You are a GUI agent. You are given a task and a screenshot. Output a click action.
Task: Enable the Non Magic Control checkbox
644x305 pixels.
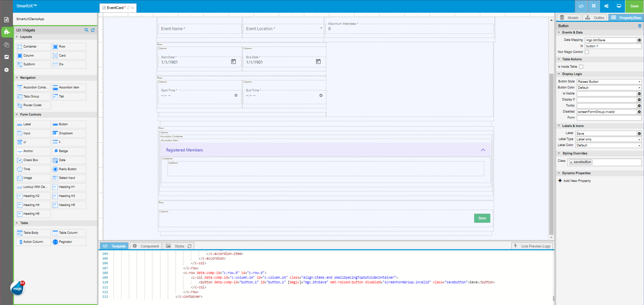(587, 52)
